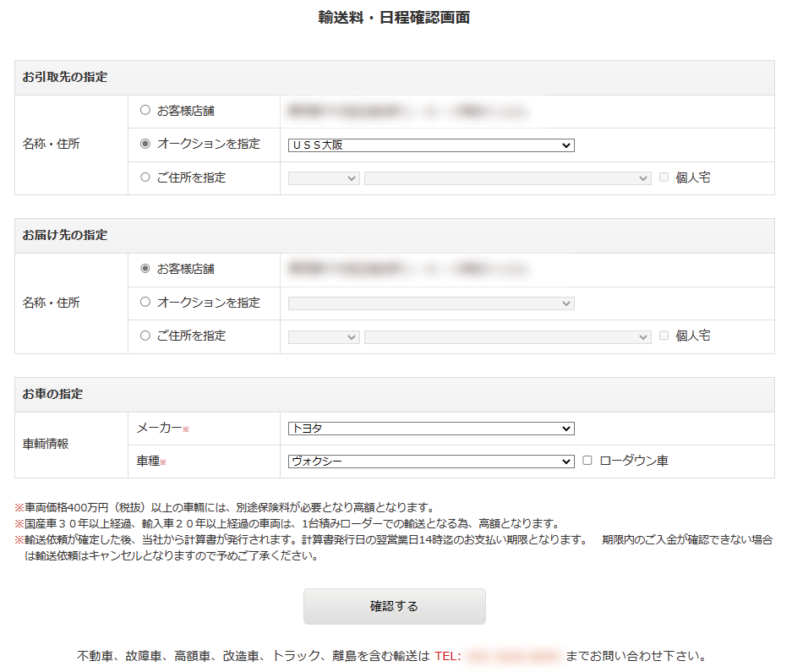The image size is (792, 672).
Task: Select pickup ご住所を指定 radio button
Action: (x=145, y=178)
